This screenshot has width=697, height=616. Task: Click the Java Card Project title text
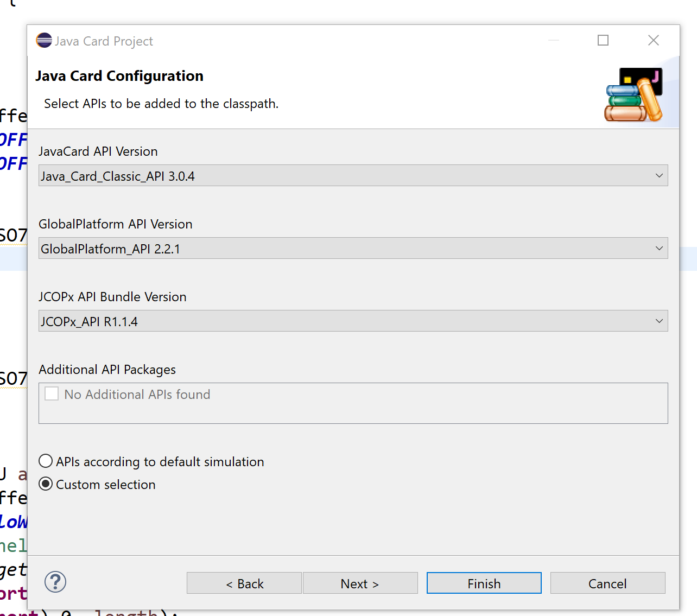(x=104, y=41)
